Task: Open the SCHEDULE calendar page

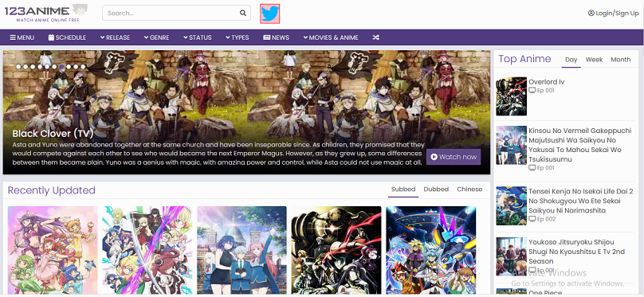Action: point(68,37)
